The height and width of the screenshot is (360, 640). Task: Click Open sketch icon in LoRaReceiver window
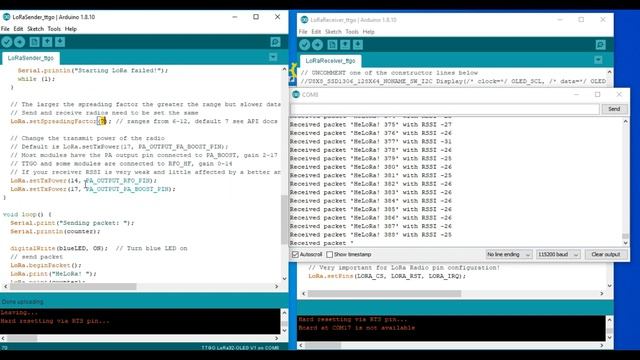[x=345, y=45]
